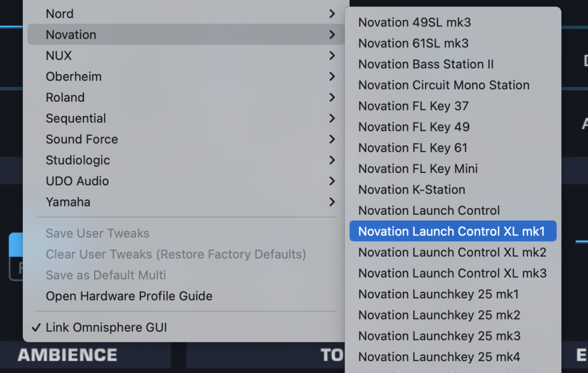Image resolution: width=588 pixels, height=373 pixels.
Task: Open the Sequential hardware submenu
Action: point(76,118)
